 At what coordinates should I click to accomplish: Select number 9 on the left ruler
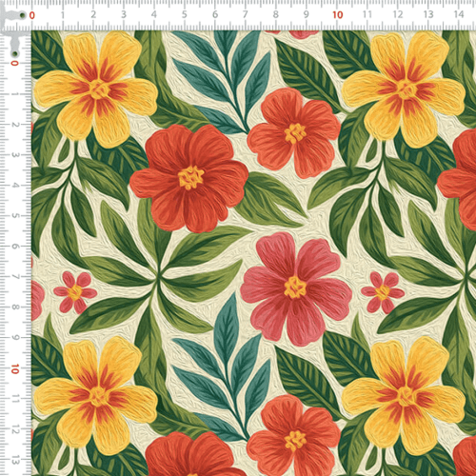click(x=14, y=338)
